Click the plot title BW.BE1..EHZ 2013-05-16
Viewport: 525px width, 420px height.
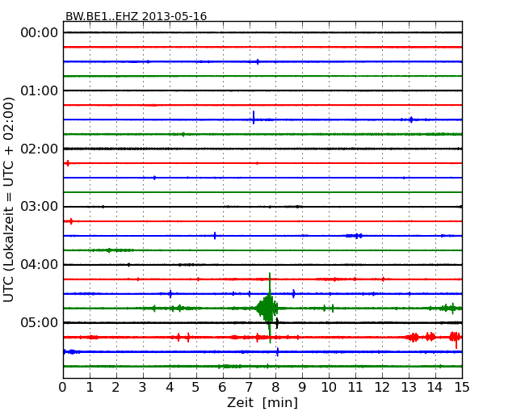(x=136, y=16)
